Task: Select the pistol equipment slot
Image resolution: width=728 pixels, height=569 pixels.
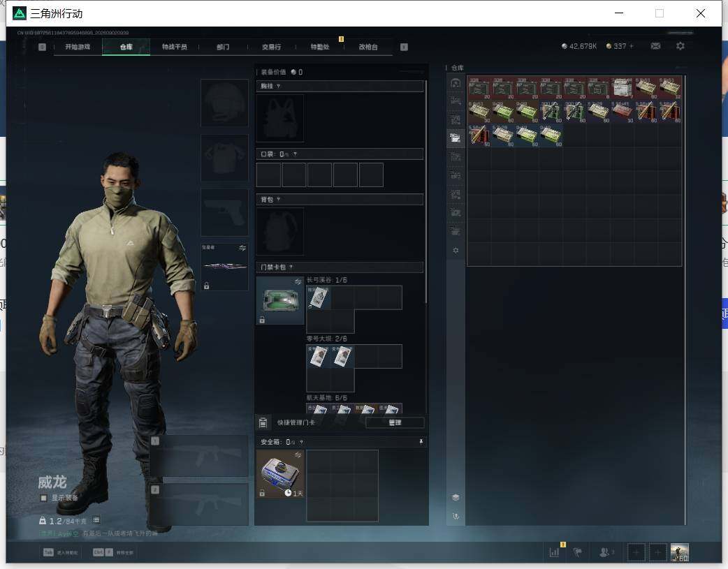Action: tap(224, 212)
